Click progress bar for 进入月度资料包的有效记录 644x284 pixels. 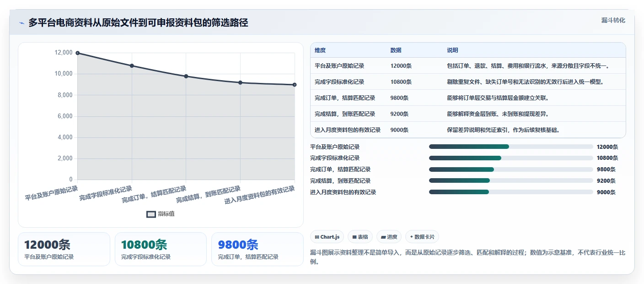(511, 192)
